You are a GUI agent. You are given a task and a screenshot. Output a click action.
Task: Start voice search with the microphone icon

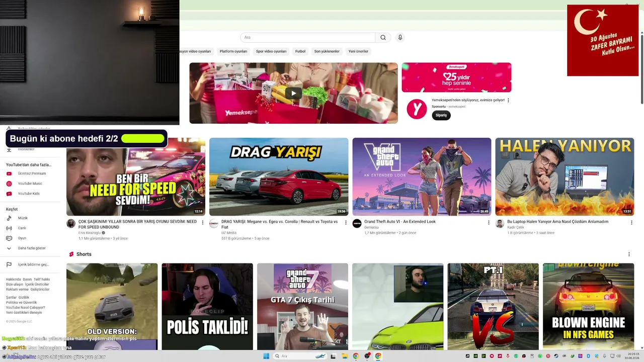click(400, 37)
